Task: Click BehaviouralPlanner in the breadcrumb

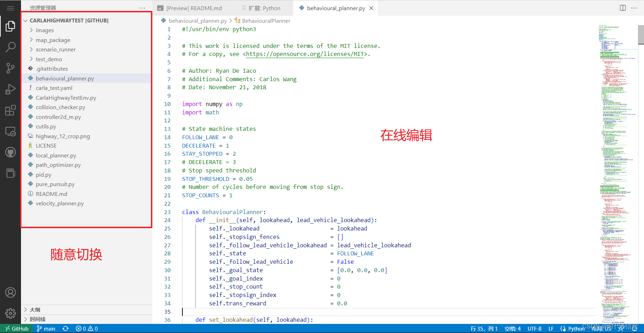Action: pyautogui.click(x=266, y=21)
